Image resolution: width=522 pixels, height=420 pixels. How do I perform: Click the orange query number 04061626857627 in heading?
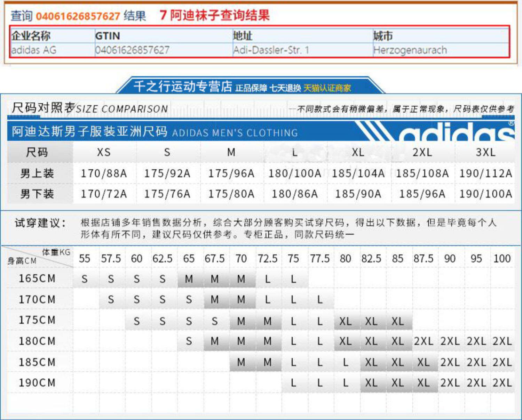pyautogui.click(x=78, y=16)
